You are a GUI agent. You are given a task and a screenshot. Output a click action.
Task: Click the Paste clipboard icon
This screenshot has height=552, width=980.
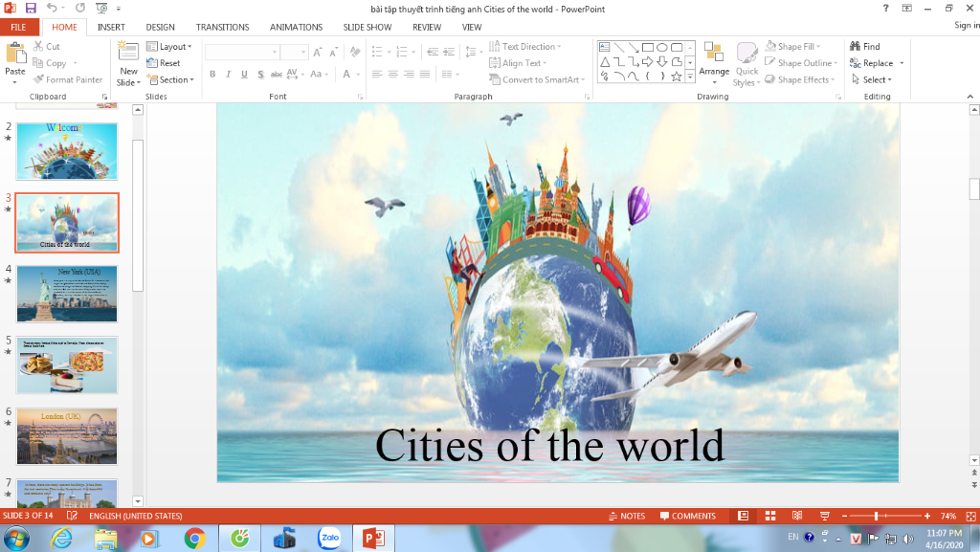click(x=15, y=54)
